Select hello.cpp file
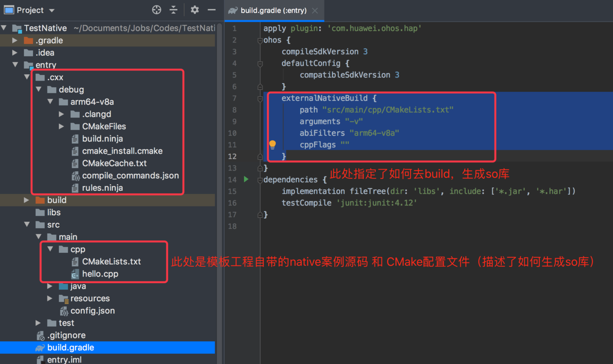Viewport: 613px width, 364px height. [100, 274]
